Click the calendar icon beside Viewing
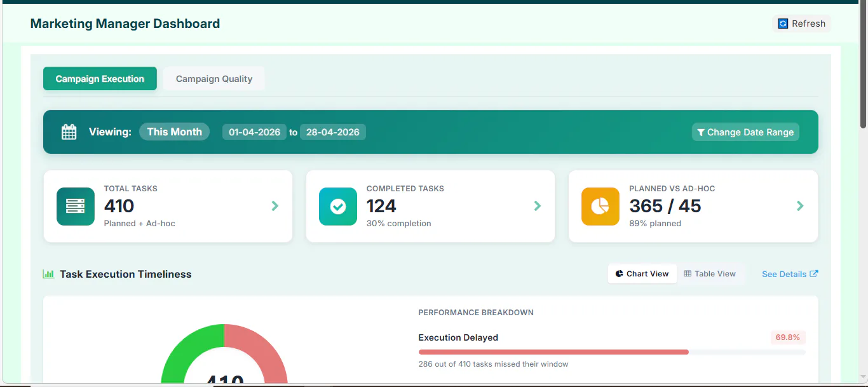The image size is (868, 387). click(69, 132)
